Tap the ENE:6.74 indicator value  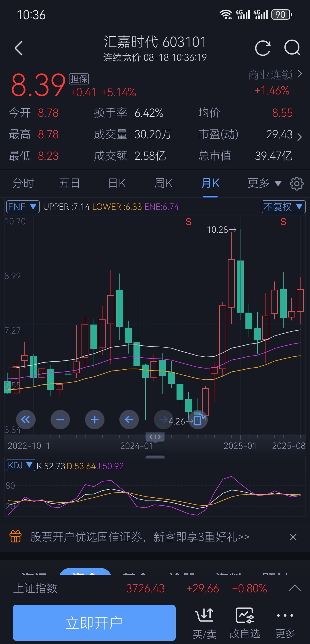[x=162, y=207]
